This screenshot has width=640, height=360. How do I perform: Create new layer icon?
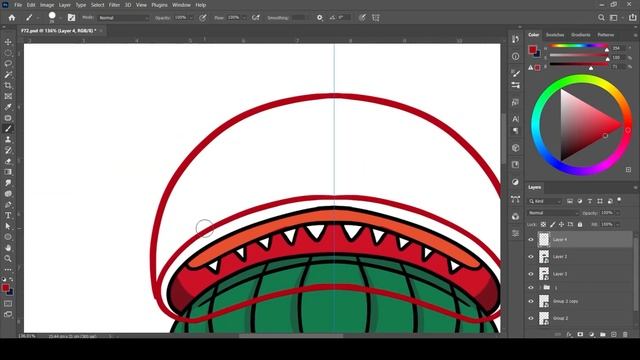[614, 334]
